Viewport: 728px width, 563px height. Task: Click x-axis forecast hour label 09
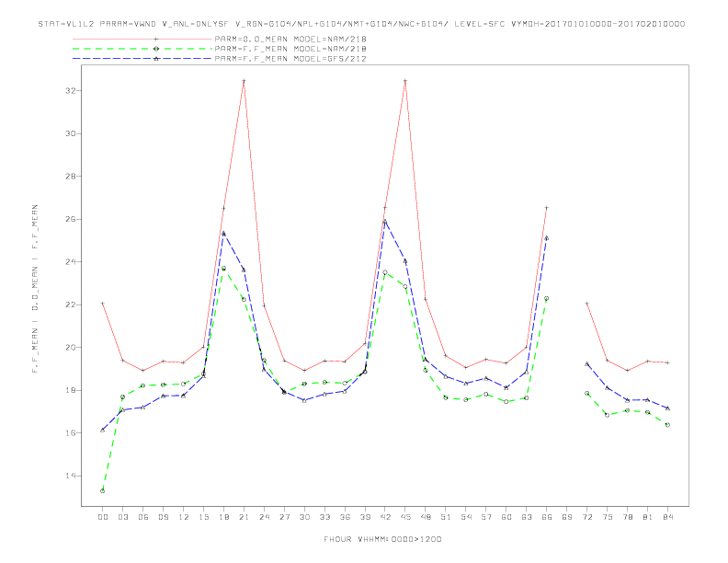(163, 517)
